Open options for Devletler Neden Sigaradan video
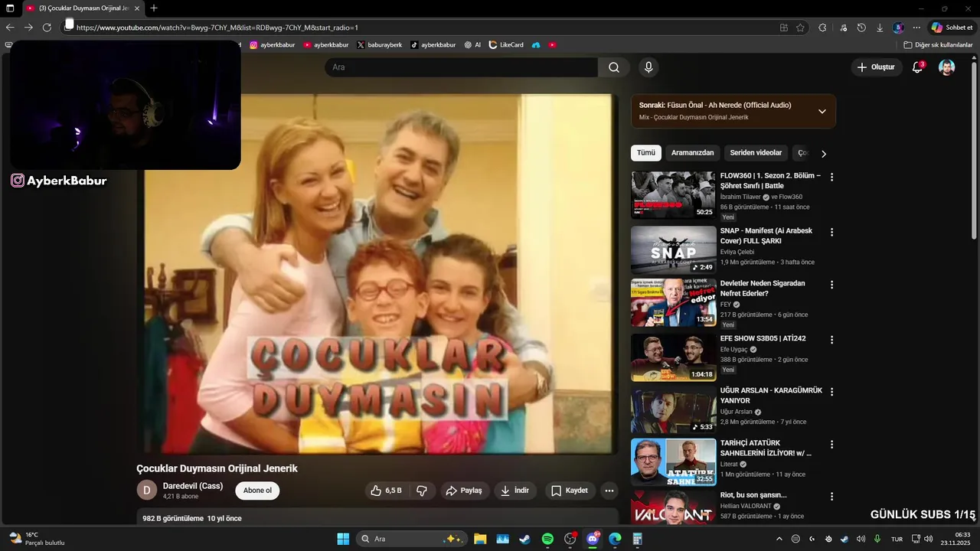980x551 pixels. pyautogui.click(x=831, y=285)
